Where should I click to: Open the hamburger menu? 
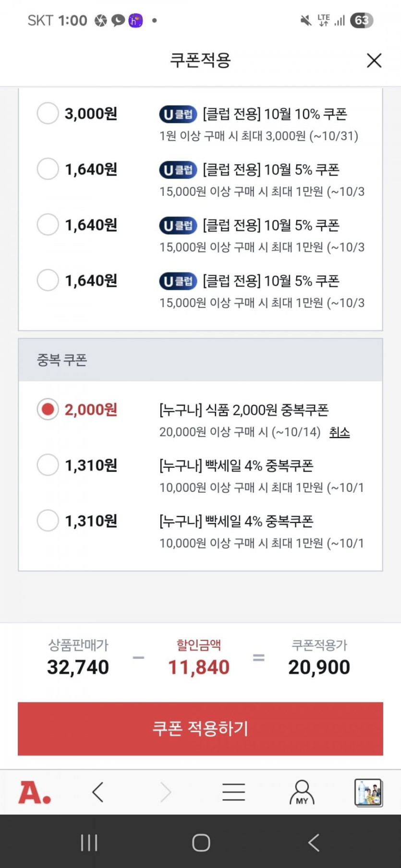click(234, 792)
